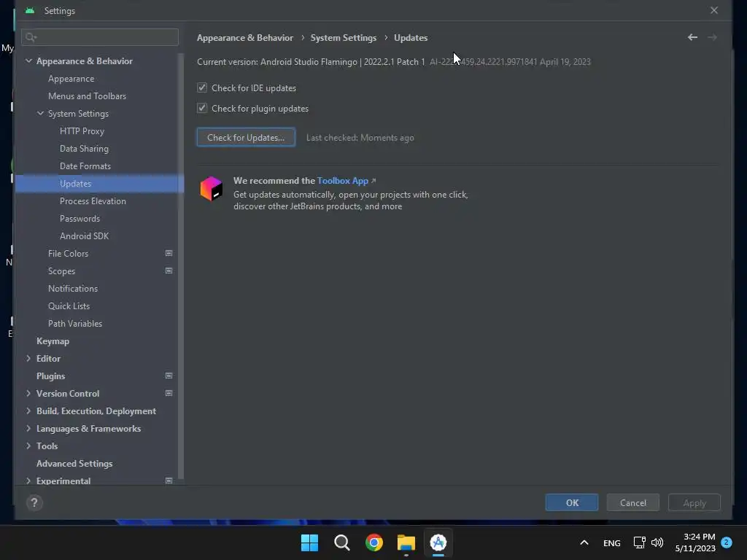Click the Check for Updates button
Viewport: 747px width, 560px height.
(x=246, y=137)
